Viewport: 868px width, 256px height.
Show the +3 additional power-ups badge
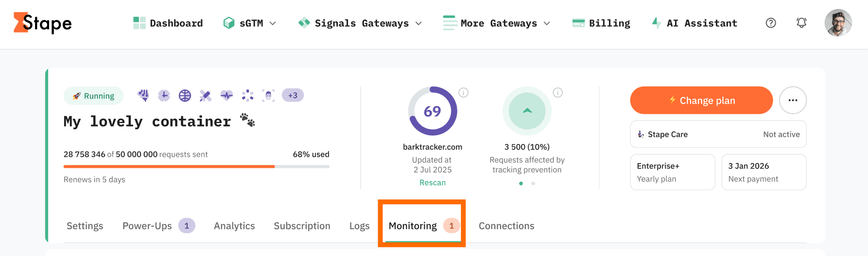coord(293,95)
